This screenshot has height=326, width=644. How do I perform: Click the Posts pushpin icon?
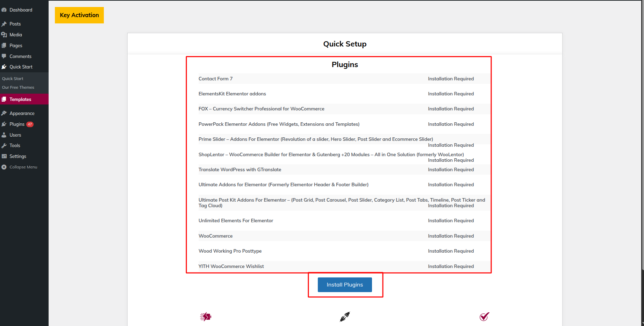[x=4, y=24]
